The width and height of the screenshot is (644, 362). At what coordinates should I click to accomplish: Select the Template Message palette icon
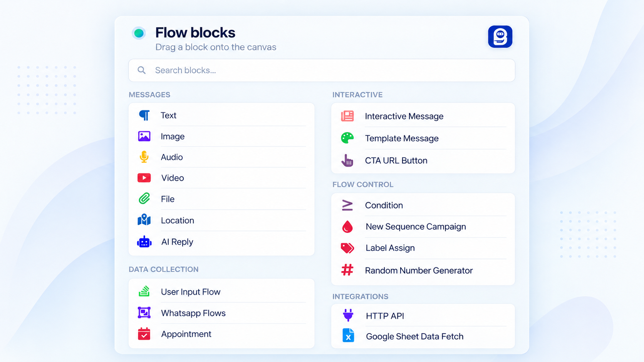coord(347,138)
